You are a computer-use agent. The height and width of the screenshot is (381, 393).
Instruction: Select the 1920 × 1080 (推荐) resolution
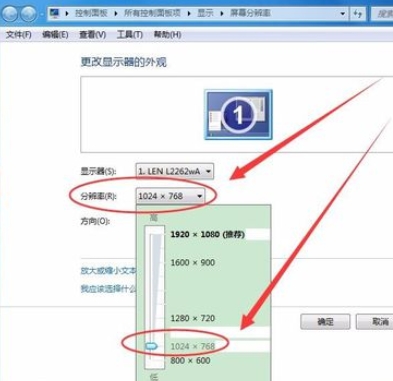coord(208,234)
